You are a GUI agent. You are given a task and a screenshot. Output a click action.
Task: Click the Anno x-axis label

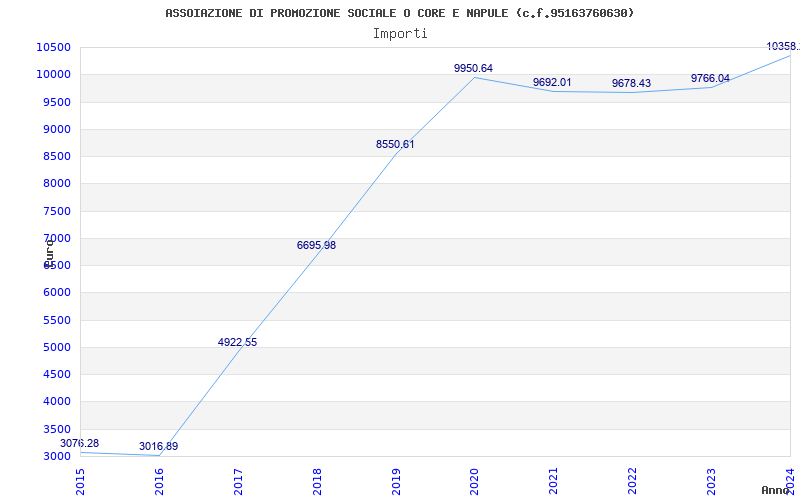tap(775, 490)
